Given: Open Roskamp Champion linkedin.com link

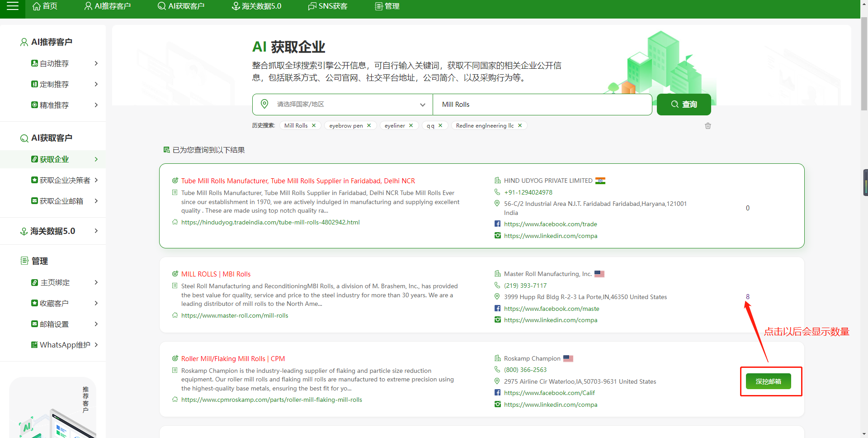Looking at the screenshot, I should 551,405.
